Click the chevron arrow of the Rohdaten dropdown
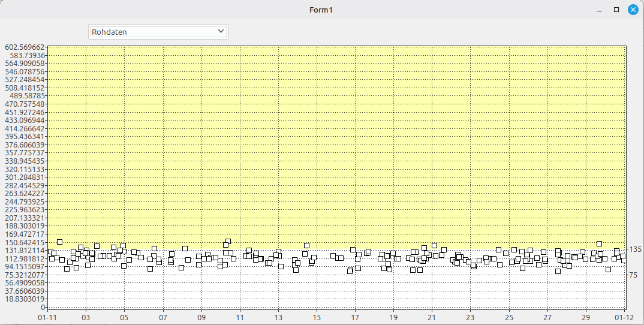Screen dimensions: 644x325 click(221, 31)
